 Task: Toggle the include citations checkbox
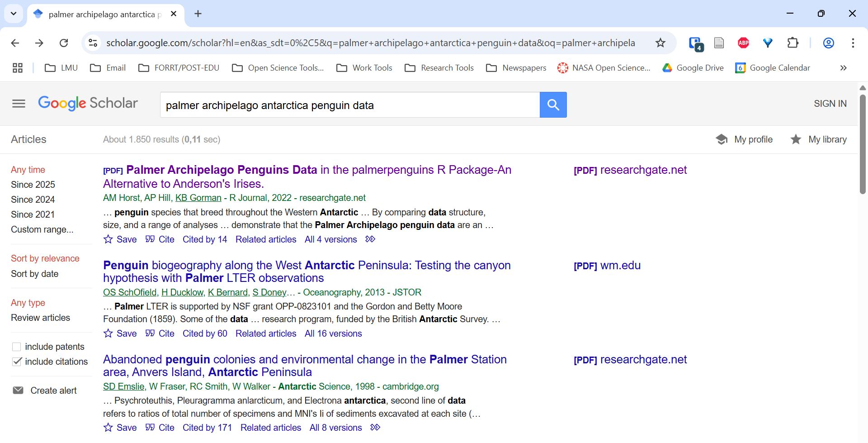click(17, 362)
